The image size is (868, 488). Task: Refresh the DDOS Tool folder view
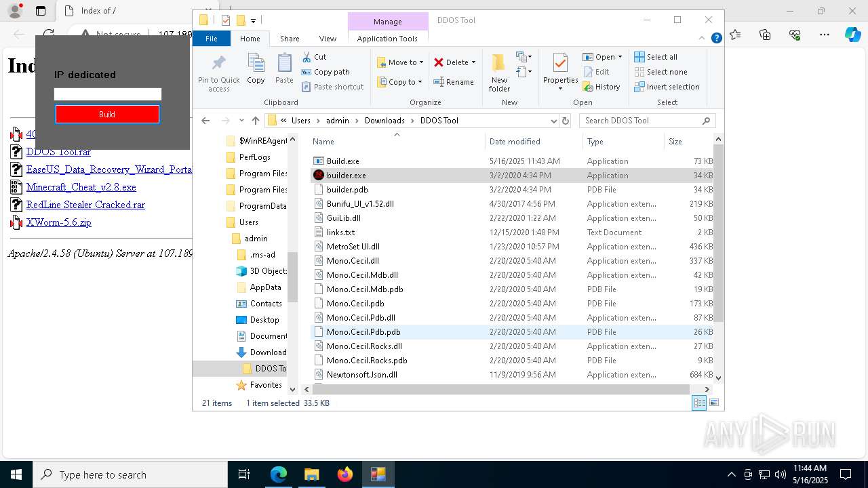pyautogui.click(x=566, y=121)
